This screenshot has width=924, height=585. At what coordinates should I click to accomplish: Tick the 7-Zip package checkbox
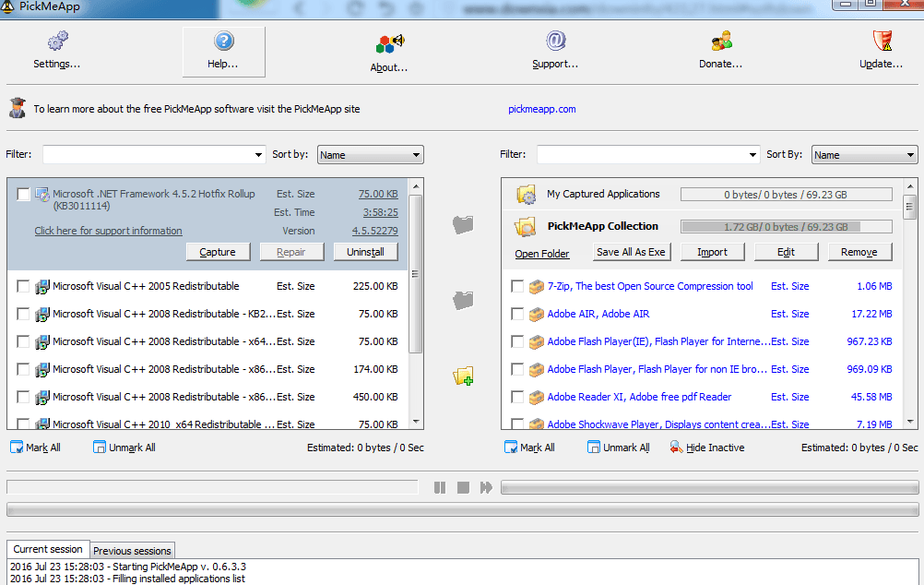(x=516, y=286)
